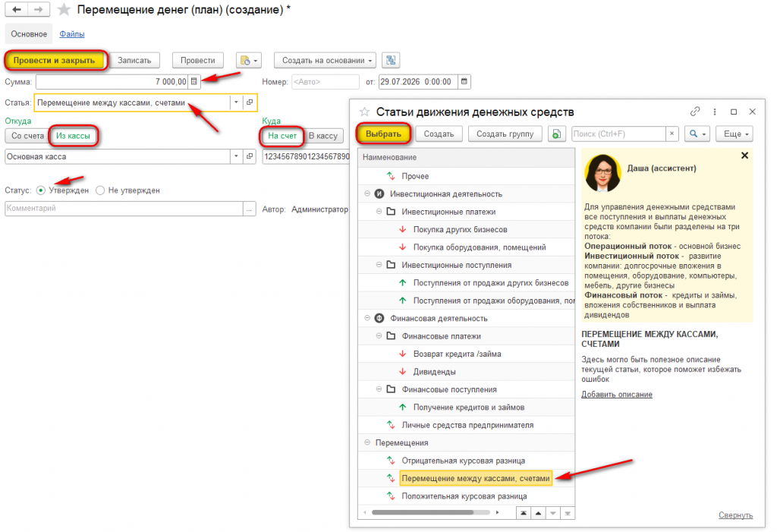
Task: Switch to the Основное tab
Action: 29,34
